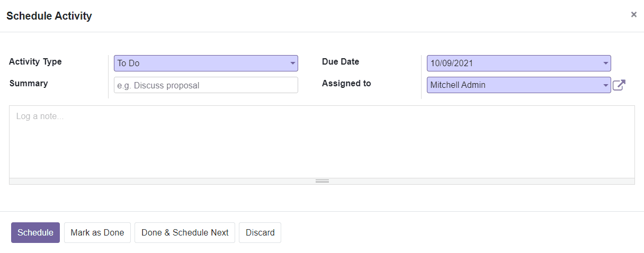Close the Schedule Activity dialog
Screen dimensions: 644x253
pyautogui.click(x=633, y=15)
